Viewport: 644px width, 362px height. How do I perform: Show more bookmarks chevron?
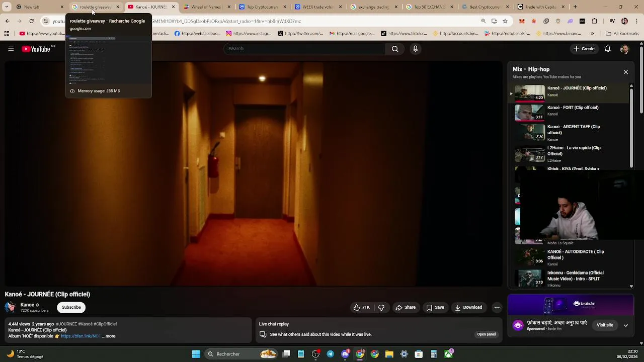[592, 34]
